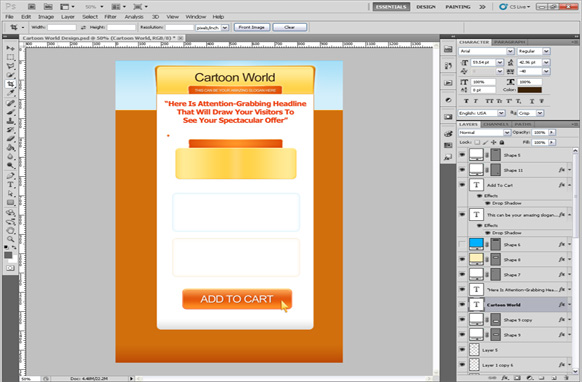
Task: Toggle Quick Mask mode
Action: tap(10, 268)
